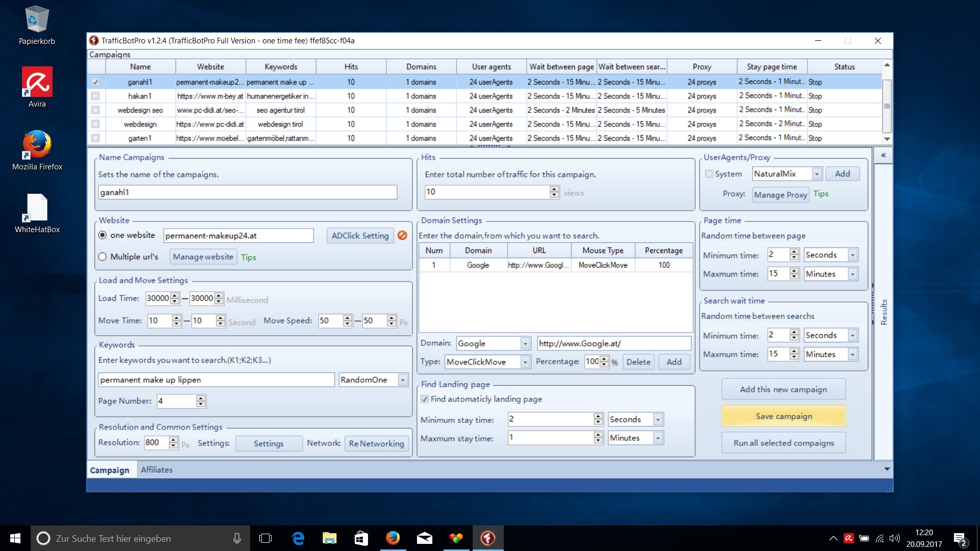Tick the hakan1 campaign checkbox
Viewport: 980px width, 551px height.
point(95,96)
